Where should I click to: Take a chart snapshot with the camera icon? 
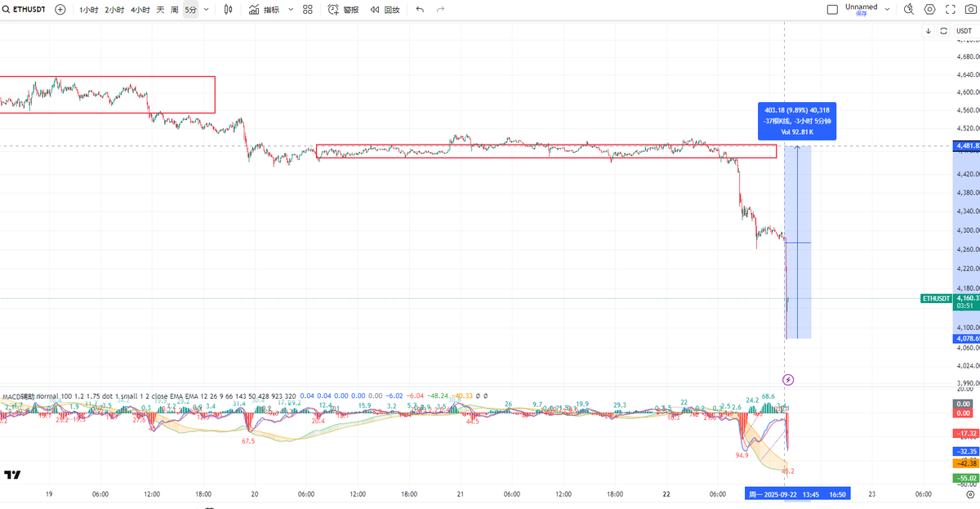coord(971,9)
